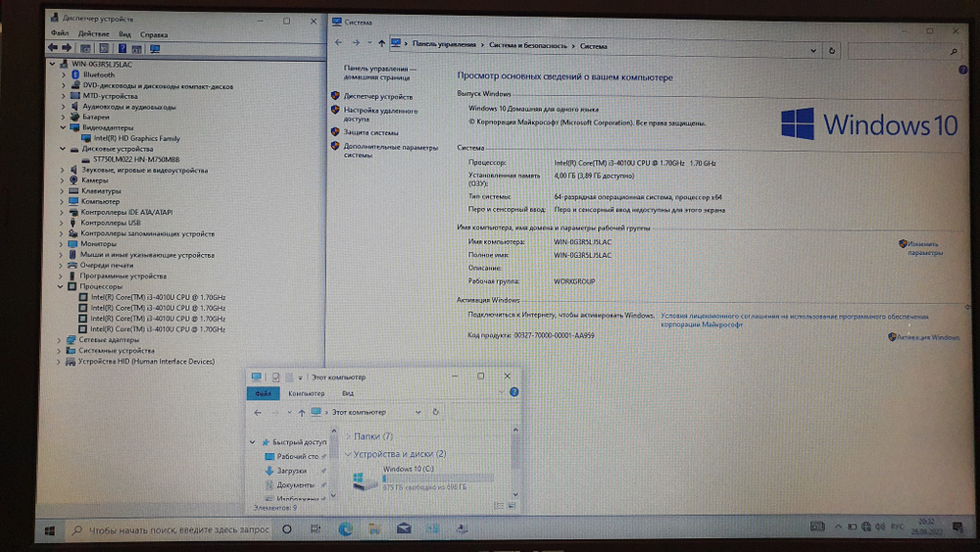This screenshot has width=980, height=552.
Task: Select Загрузки in explorer quick access
Action: point(292,470)
